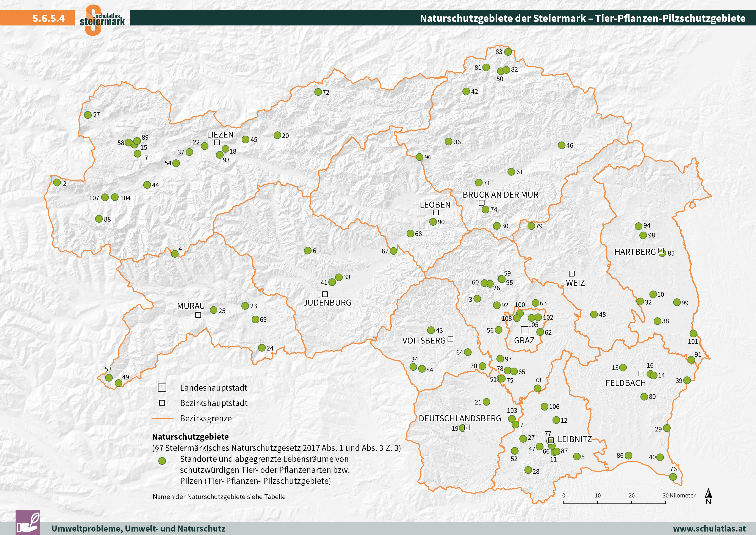The height and width of the screenshot is (535, 756).
Task: Select the marker labeled 36
Action: point(449,142)
